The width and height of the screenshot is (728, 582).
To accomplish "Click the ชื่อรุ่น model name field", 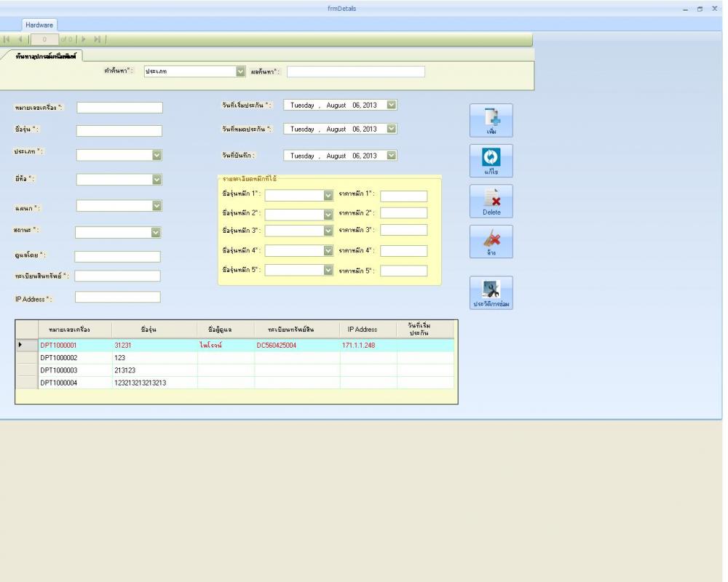I will click(119, 131).
